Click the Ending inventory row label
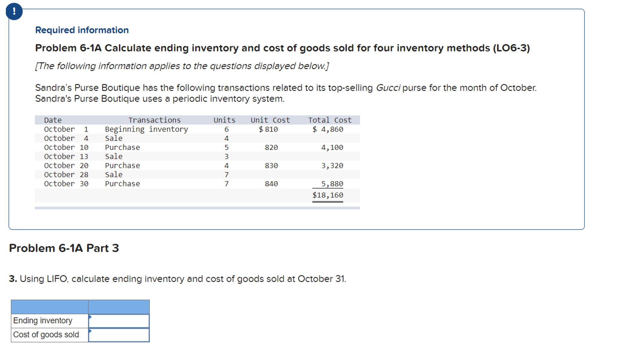The image size is (625, 364). coord(43,321)
